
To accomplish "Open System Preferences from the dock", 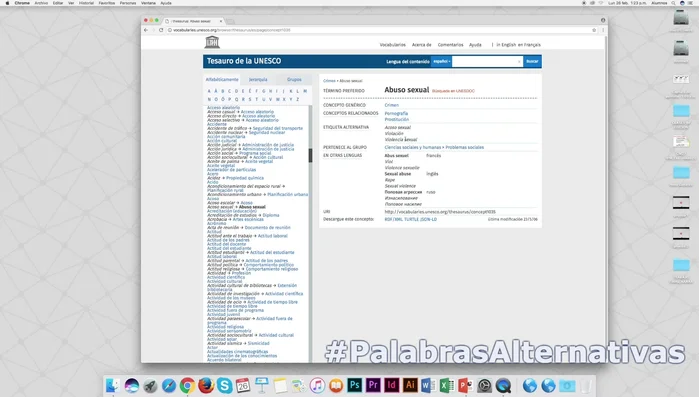I will click(x=485, y=385).
